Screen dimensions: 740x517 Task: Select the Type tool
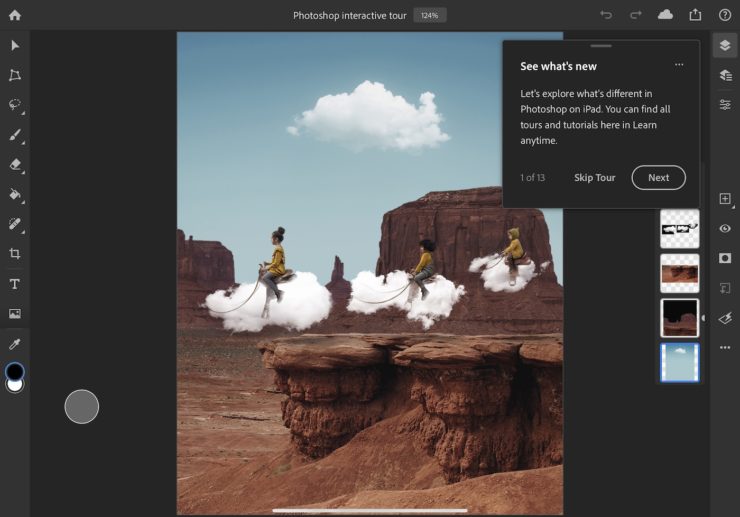(15, 284)
